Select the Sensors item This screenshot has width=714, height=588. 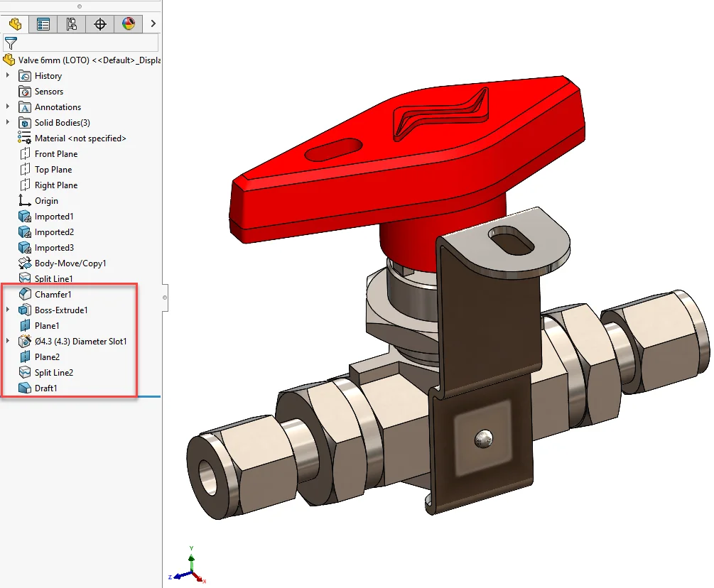point(48,92)
